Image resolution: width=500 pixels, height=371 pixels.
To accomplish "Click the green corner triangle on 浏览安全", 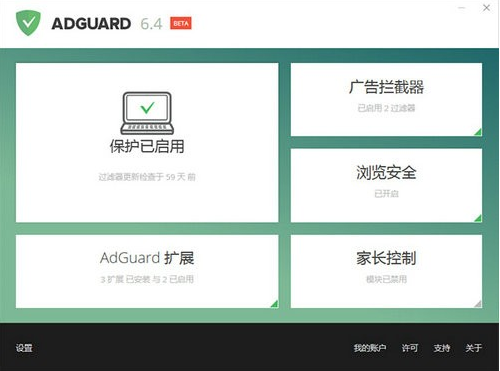I will coord(478,218).
